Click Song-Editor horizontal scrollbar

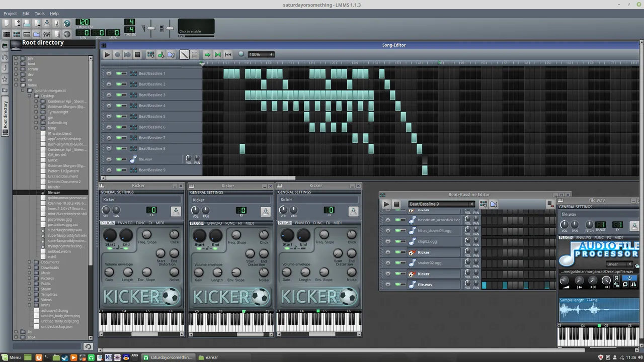[x=200, y=178]
